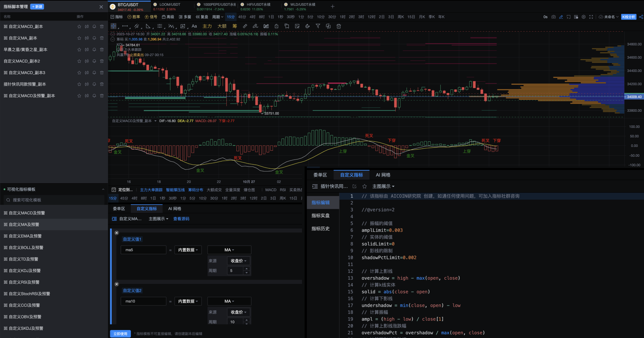The image size is (644, 338).
Task: Click the ruler measure tool icon
Action: pos(245,26)
